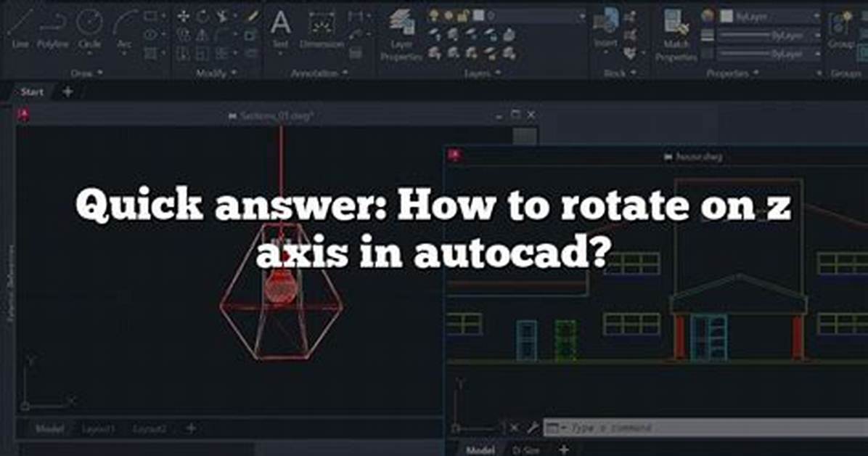Activate the Array tool
This screenshot has height=456, width=868.
(221, 54)
